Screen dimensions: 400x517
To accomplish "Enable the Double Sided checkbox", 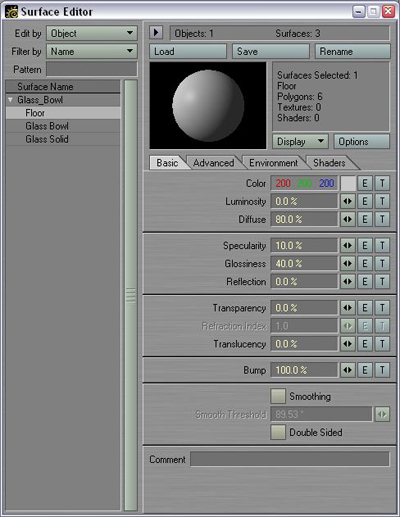I will click(278, 432).
